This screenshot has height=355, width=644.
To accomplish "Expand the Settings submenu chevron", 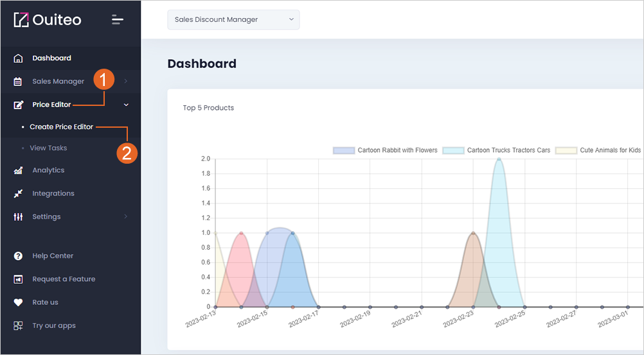I will coord(126,216).
